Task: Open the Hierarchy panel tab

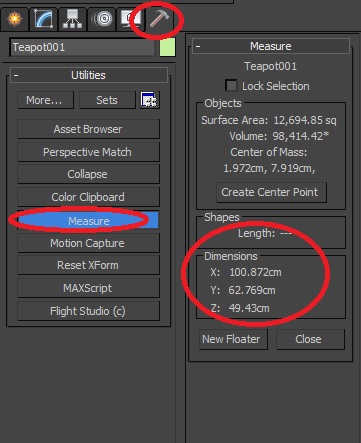Action: [x=72, y=19]
